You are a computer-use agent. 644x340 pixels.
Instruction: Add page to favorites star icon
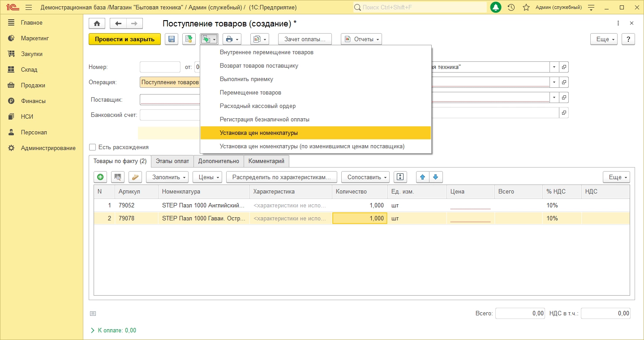tap(526, 8)
